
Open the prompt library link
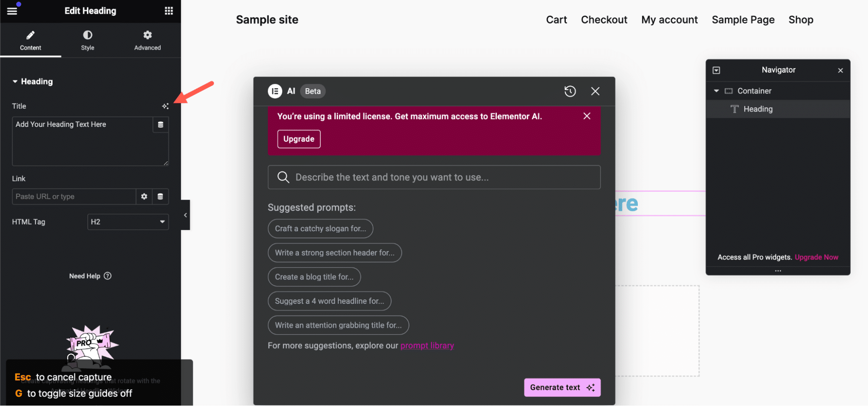tap(427, 345)
